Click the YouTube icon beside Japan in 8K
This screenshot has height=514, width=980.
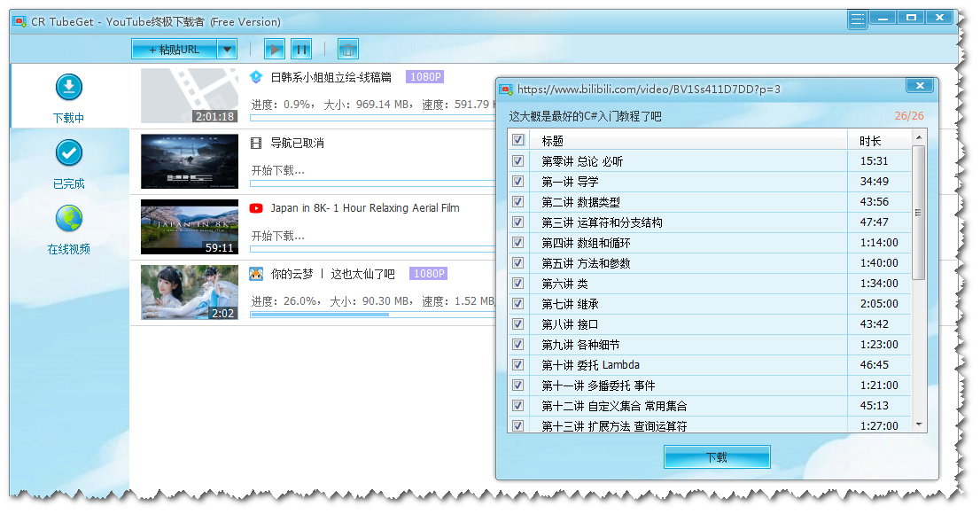256,208
